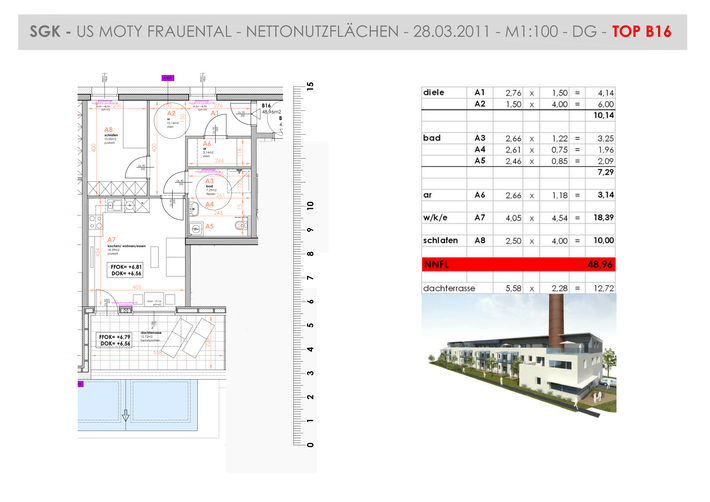Click the A3 bad circle in the plan
This screenshot has height=502, width=710.
pyautogui.click(x=214, y=191)
